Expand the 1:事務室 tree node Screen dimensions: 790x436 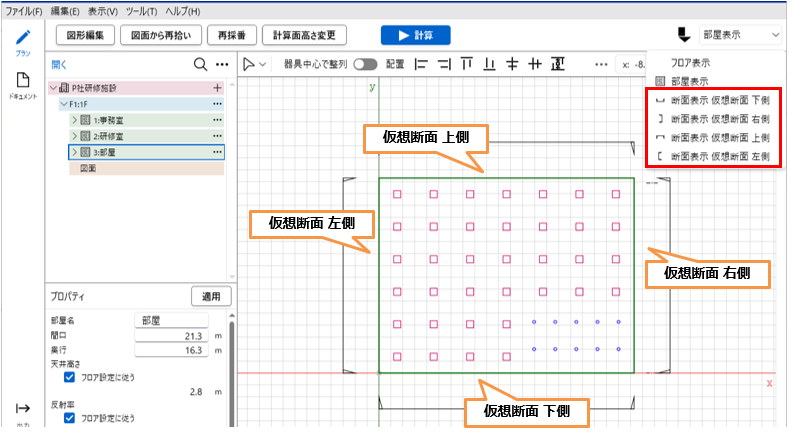click(x=74, y=120)
